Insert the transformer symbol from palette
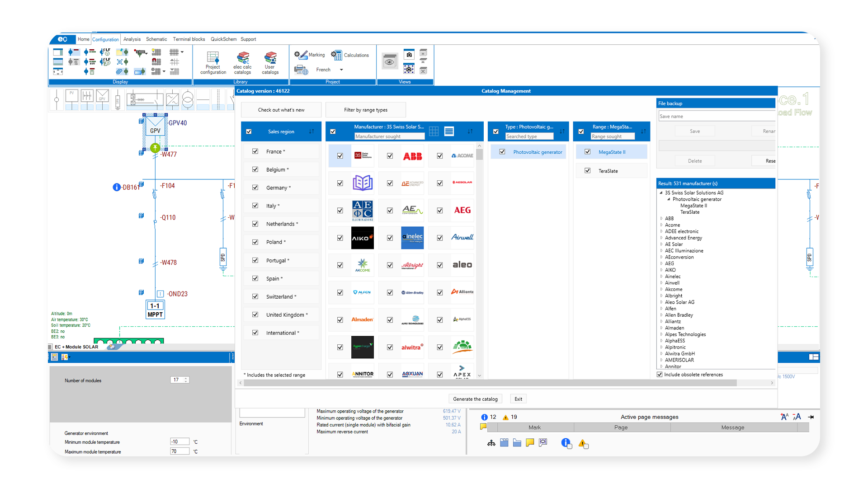 [x=188, y=100]
